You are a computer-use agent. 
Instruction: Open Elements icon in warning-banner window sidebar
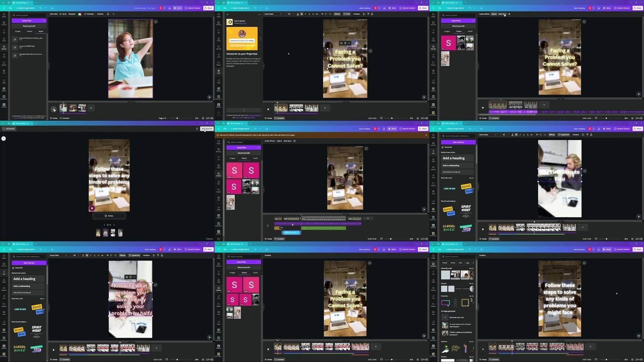[x=219, y=150]
